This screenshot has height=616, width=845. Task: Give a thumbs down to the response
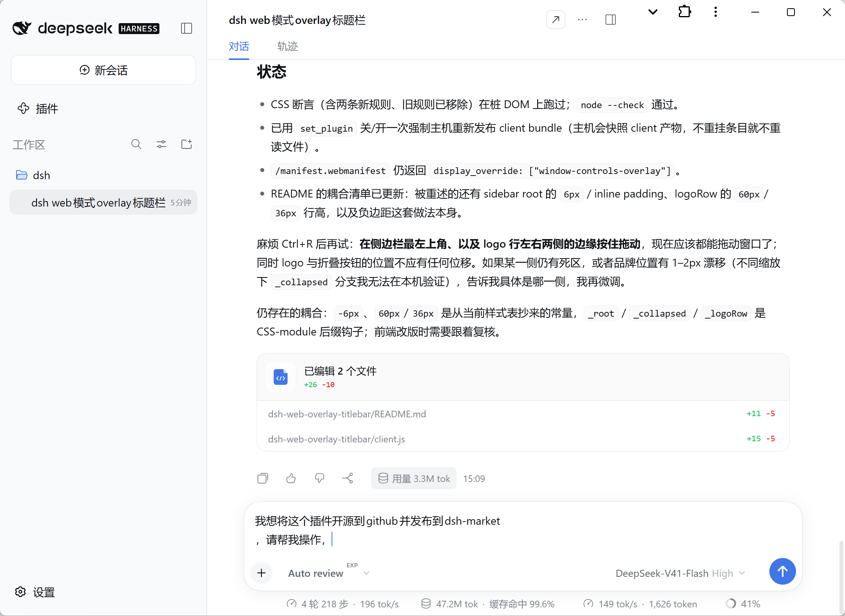tap(319, 478)
